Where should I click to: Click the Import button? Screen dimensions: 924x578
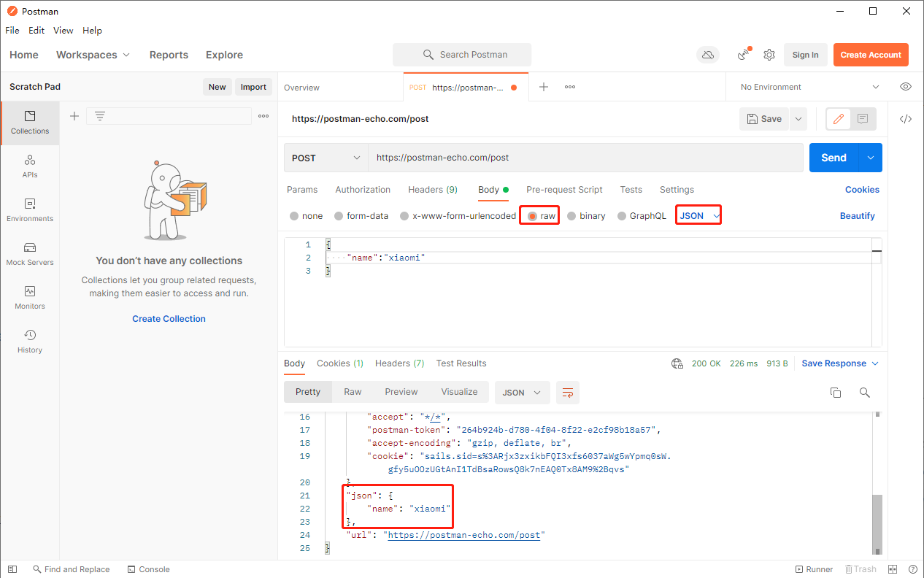(253, 87)
